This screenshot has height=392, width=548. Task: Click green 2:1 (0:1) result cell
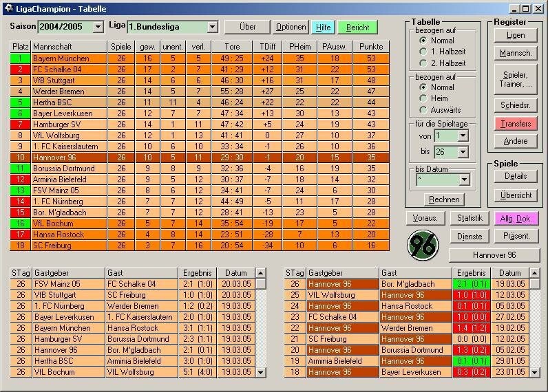(471, 284)
